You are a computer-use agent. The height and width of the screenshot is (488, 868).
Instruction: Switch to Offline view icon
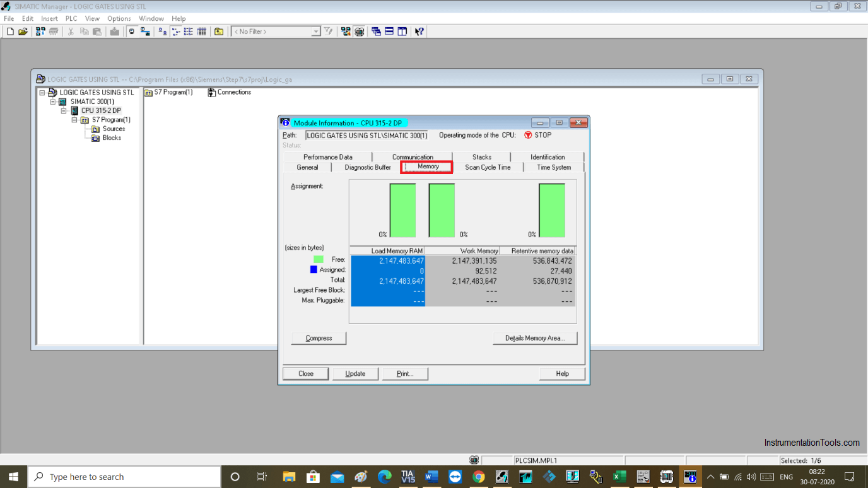(x=132, y=32)
